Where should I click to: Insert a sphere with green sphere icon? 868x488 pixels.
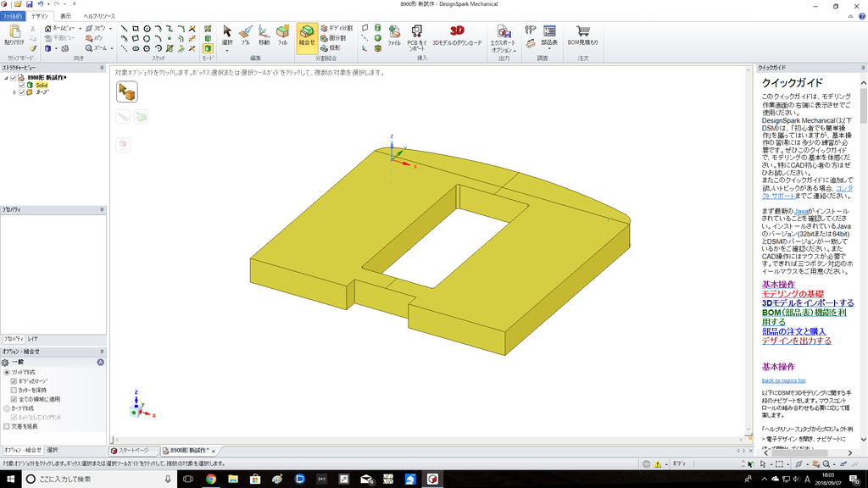coord(377,38)
